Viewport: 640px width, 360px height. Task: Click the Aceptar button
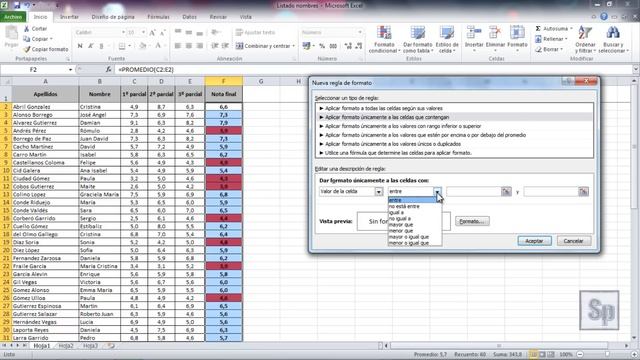tap(534, 241)
